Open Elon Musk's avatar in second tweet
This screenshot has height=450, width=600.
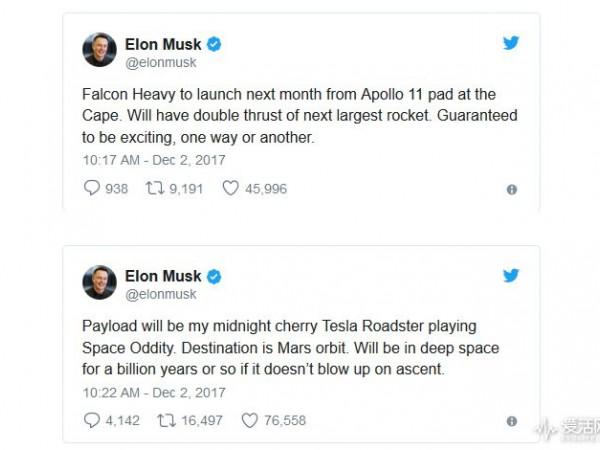tap(100, 283)
